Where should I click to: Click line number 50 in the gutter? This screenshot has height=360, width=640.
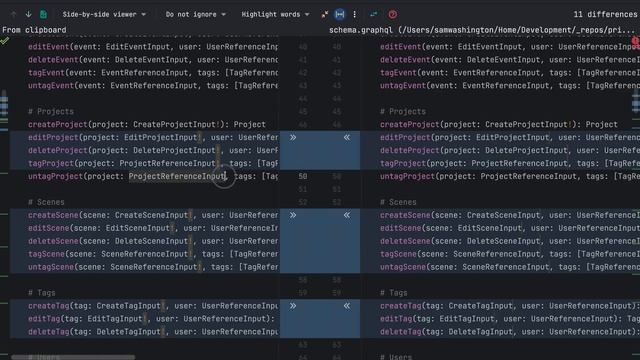302,176
